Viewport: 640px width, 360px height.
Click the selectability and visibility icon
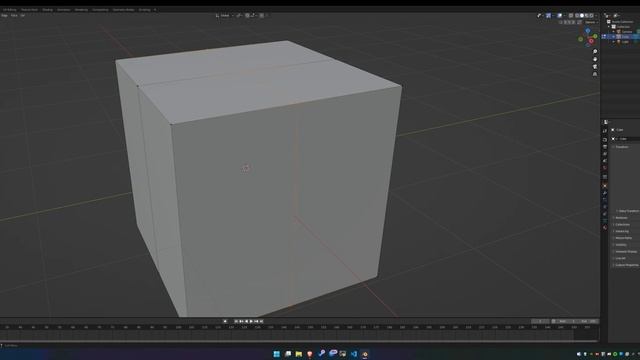(539, 16)
